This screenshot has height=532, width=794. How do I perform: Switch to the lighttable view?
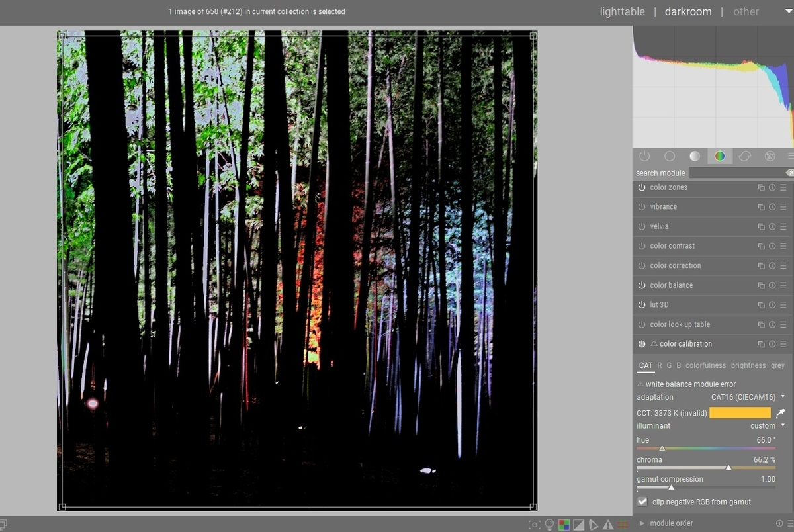pyautogui.click(x=622, y=11)
